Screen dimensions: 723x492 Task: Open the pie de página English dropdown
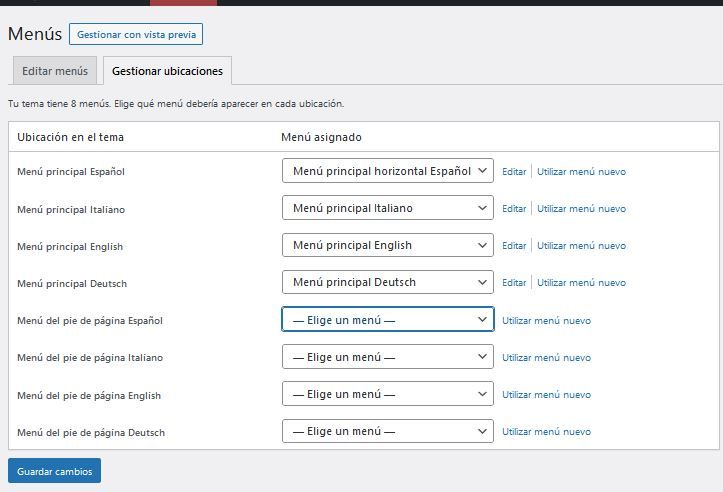[x=388, y=394]
